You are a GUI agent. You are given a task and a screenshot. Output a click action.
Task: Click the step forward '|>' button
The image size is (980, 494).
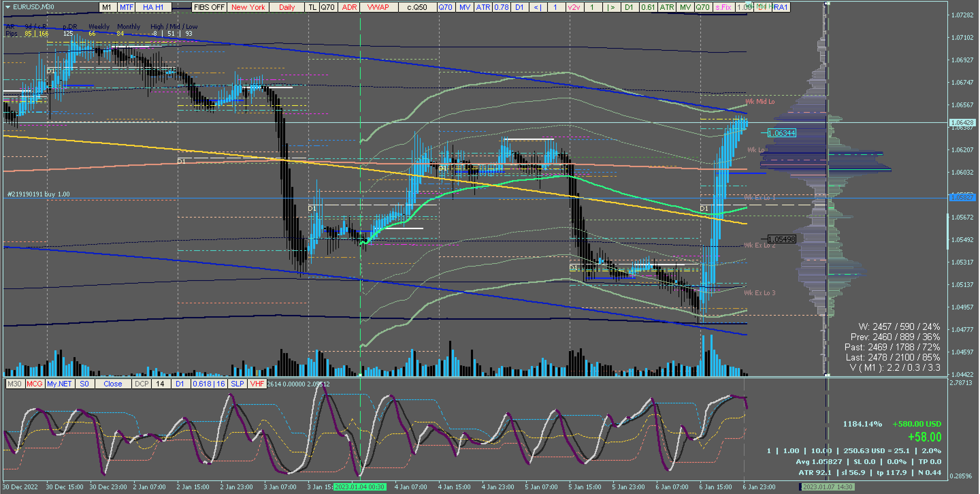pos(611,7)
